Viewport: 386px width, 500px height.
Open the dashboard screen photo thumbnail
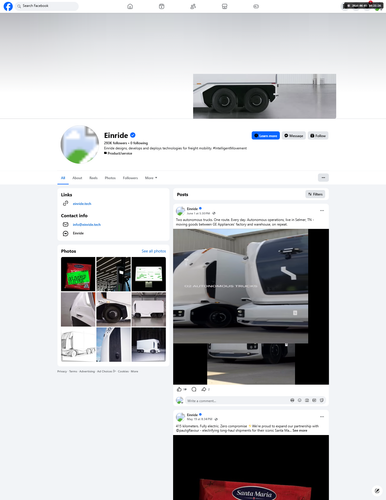coord(149,274)
